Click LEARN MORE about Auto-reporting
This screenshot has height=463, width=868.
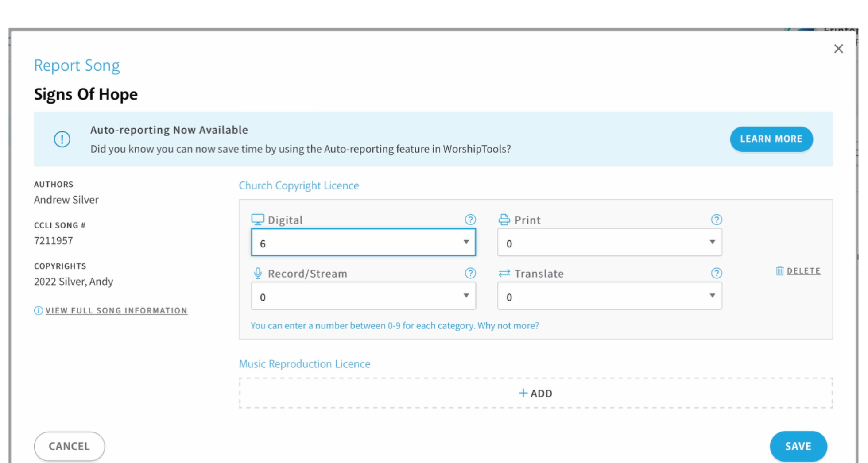(771, 139)
